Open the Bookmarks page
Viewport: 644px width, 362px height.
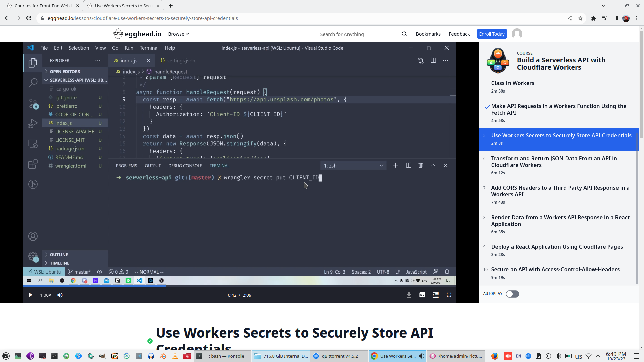pos(428,34)
